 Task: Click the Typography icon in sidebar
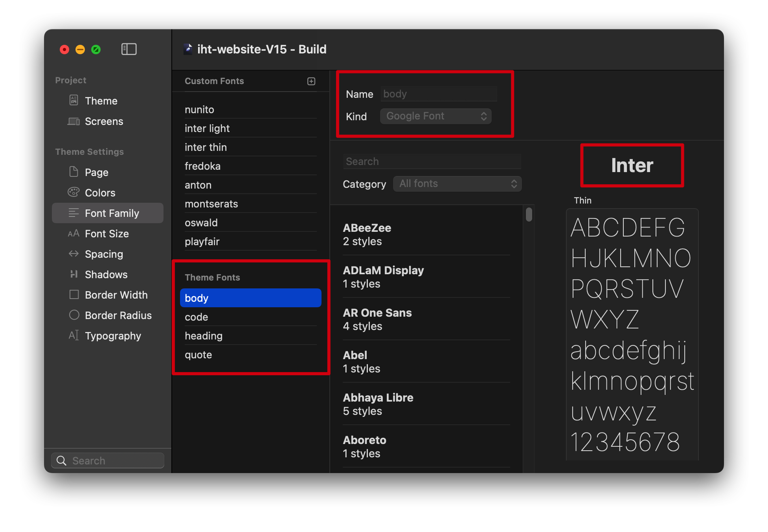(x=73, y=336)
